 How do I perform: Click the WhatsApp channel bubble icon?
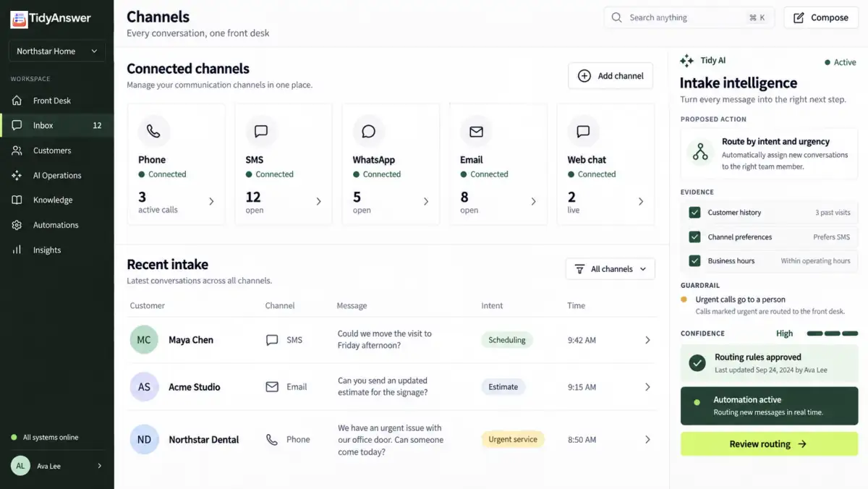coord(368,132)
